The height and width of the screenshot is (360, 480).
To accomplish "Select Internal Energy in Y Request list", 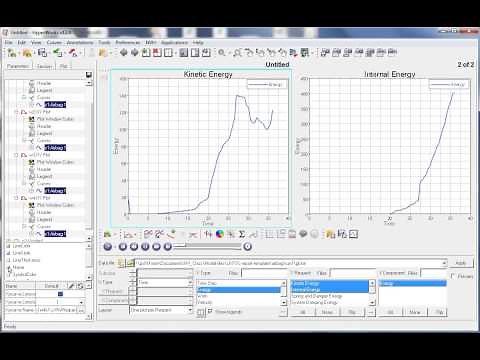I will click(x=330, y=290).
